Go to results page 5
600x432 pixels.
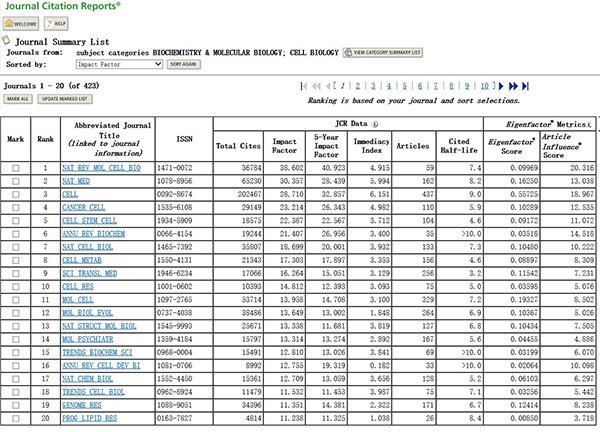(x=404, y=86)
